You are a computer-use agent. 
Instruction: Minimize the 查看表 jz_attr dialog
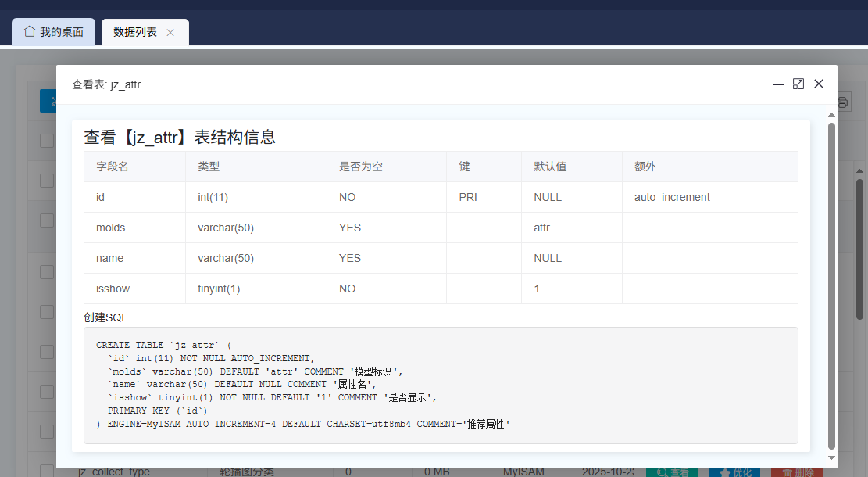777,84
